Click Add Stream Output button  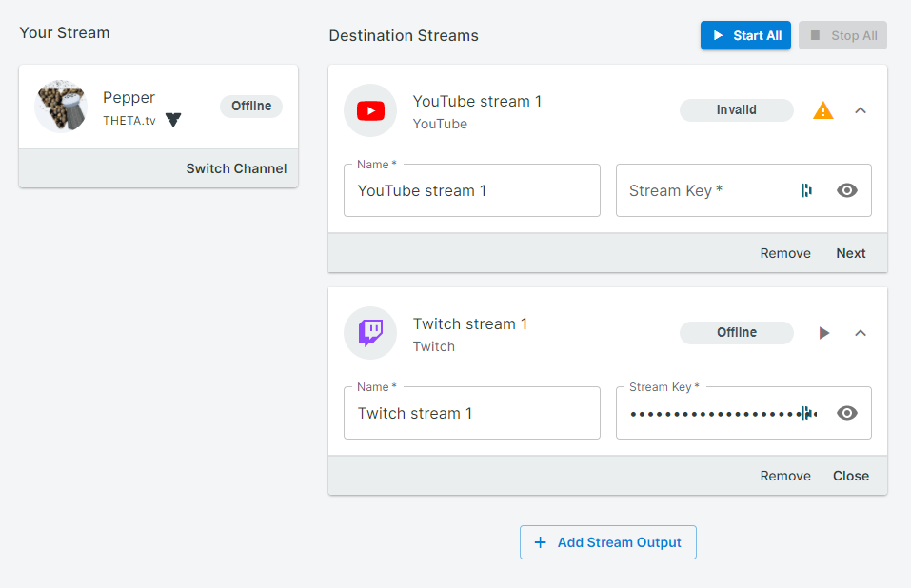point(607,542)
